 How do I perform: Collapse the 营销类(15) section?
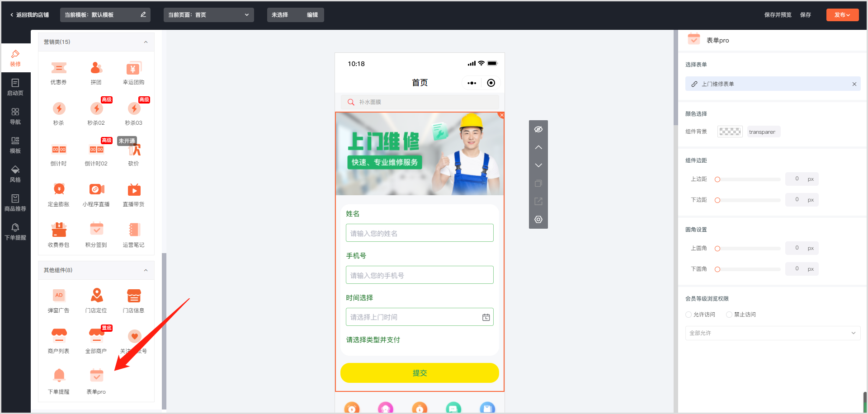click(x=146, y=42)
